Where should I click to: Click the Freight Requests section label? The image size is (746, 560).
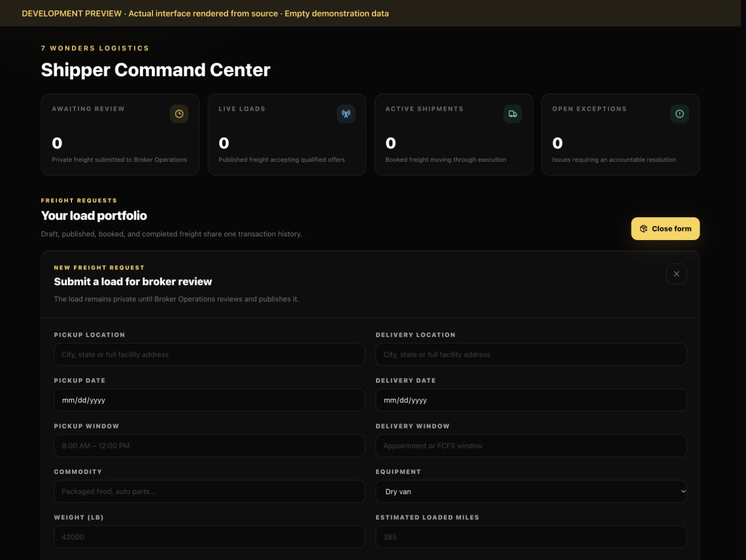(79, 200)
